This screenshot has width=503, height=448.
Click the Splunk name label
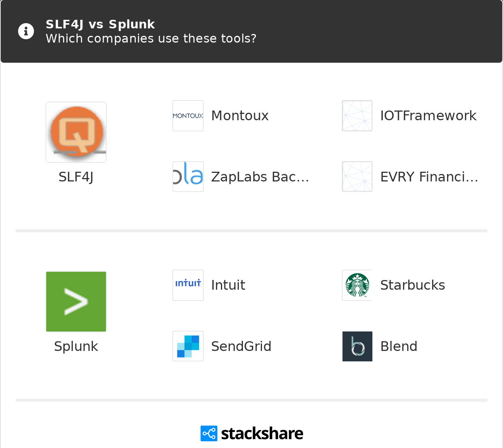(x=76, y=346)
